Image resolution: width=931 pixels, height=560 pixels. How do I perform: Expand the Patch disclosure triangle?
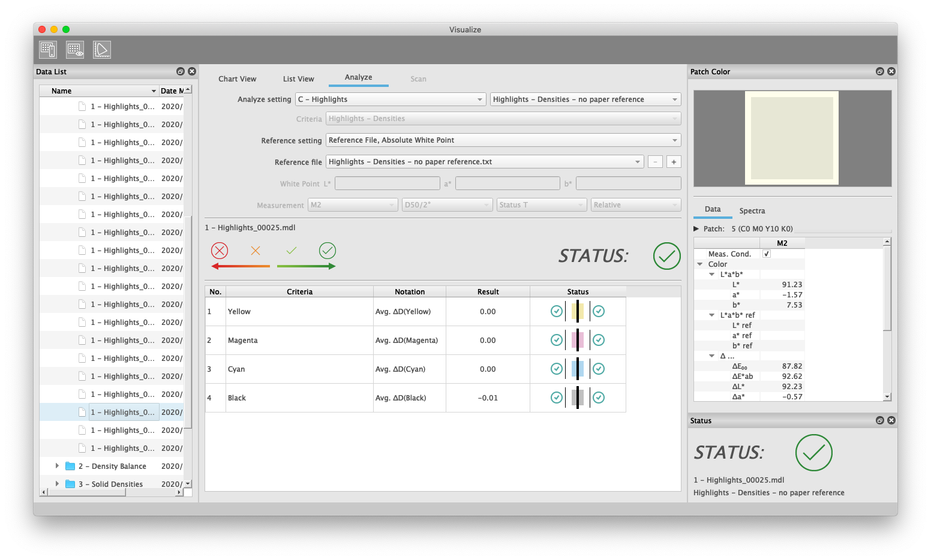[696, 229]
